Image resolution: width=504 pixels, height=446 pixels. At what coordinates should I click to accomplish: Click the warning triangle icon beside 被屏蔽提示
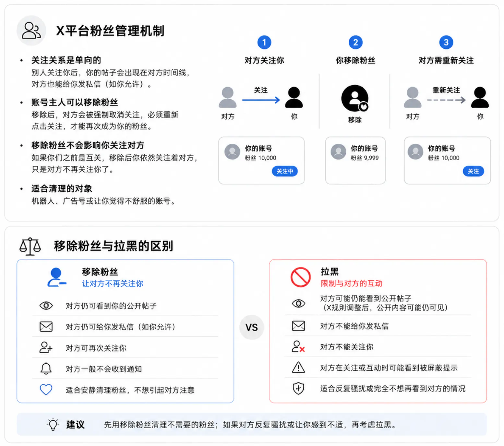click(298, 368)
